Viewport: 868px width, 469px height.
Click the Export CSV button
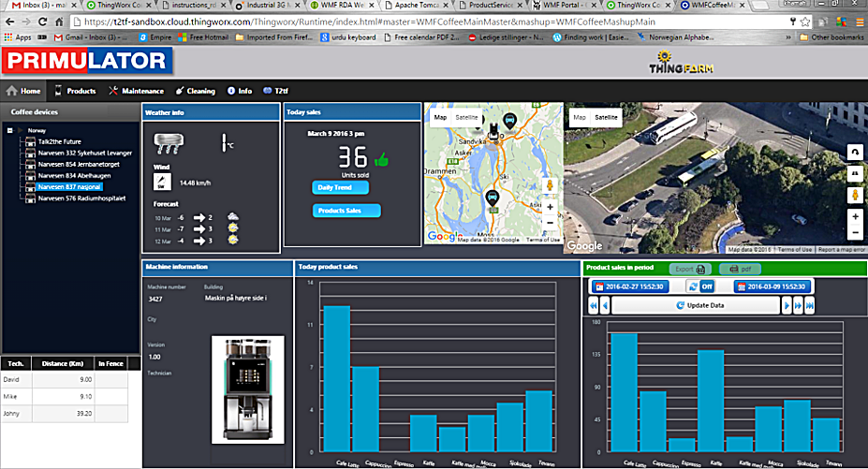click(690, 269)
